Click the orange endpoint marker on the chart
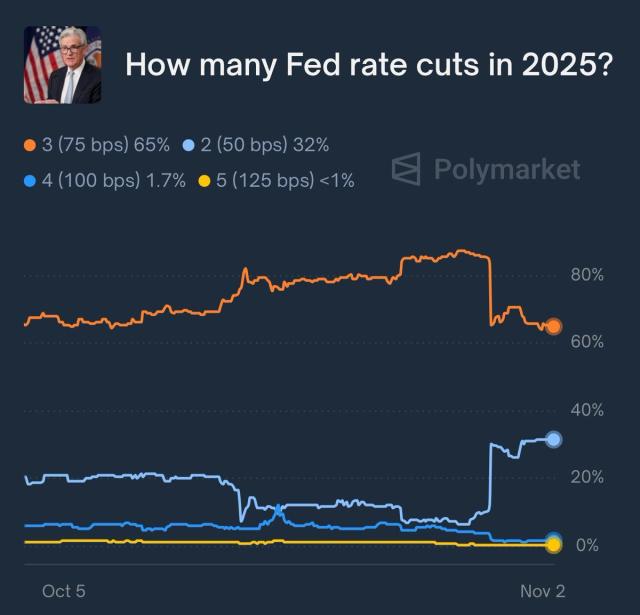Viewport: 640px width, 615px height. point(553,326)
